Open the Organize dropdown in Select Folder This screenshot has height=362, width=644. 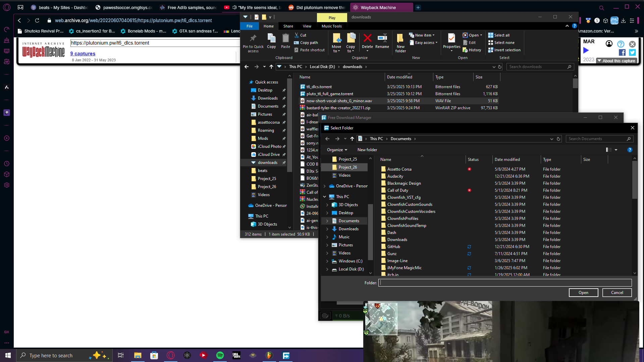point(337,150)
